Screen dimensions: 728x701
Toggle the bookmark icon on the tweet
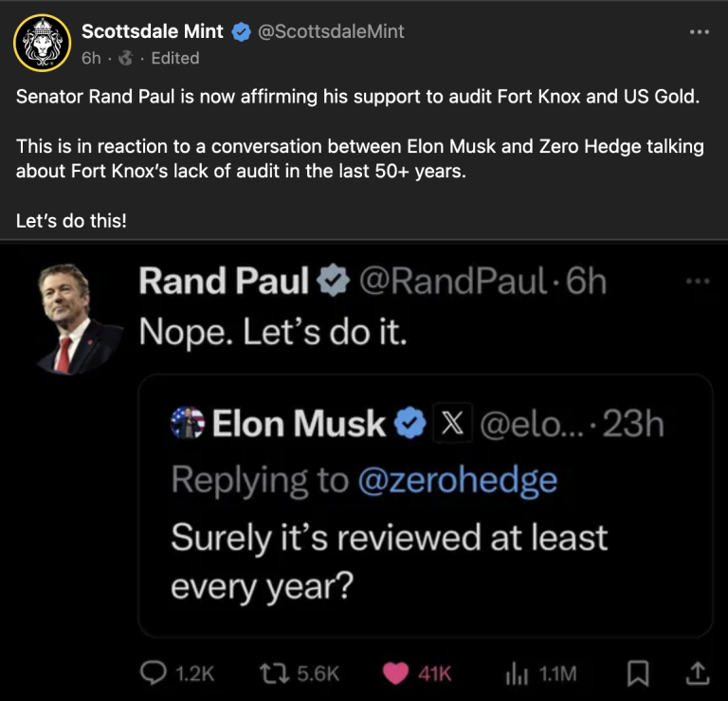coord(634,673)
